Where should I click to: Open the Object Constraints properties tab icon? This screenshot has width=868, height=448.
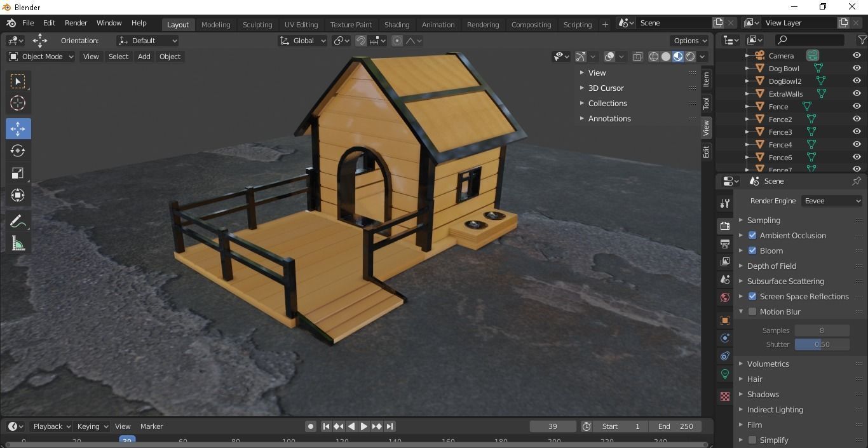725,356
